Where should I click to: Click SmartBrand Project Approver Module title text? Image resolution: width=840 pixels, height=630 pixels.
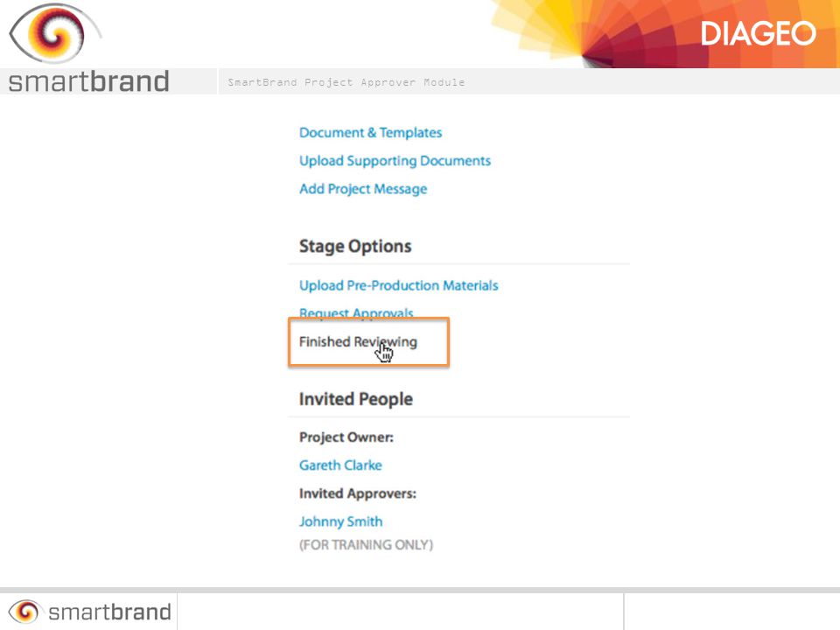coord(346,82)
